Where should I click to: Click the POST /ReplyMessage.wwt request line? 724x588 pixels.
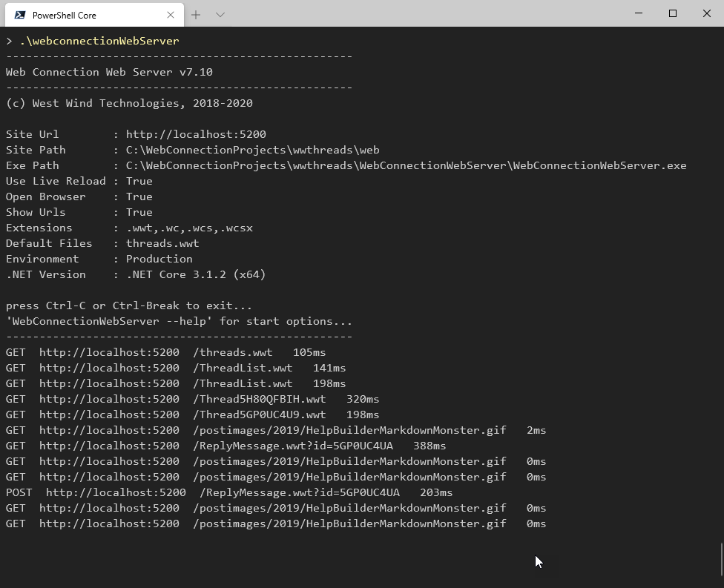coord(229,492)
